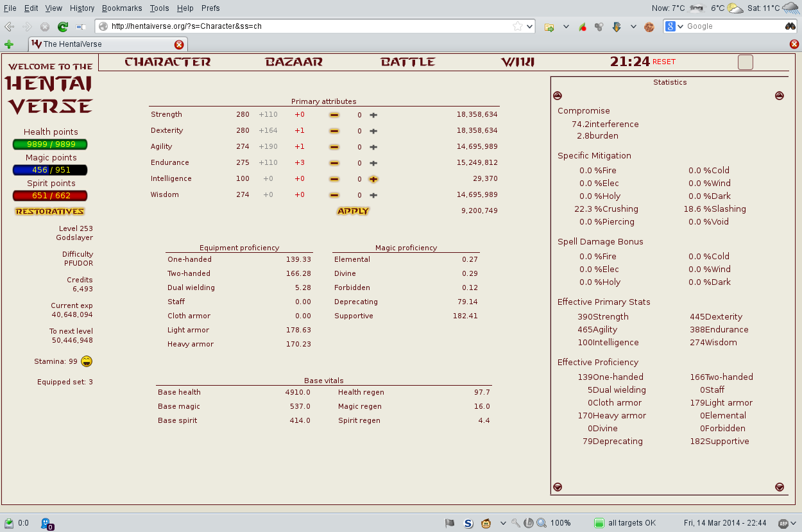
Task: Open dropdown next to the folder toolbar icon
Action: [566, 27]
